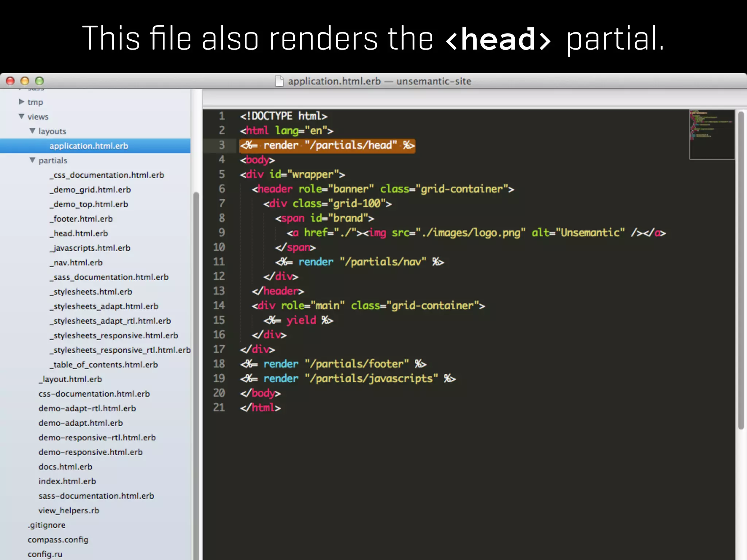747x560 pixels.
Task: Click the yellow minimize window button
Action: (25, 81)
